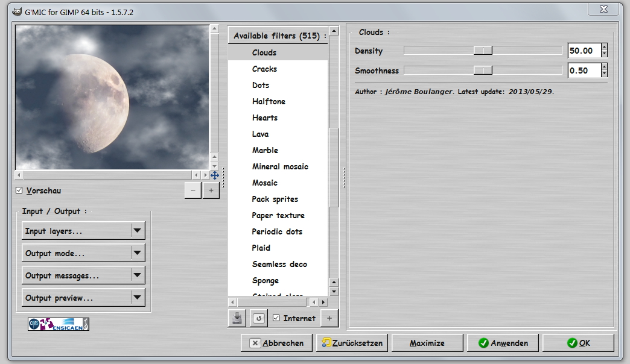This screenshot has height=364, width=630.
Task: Disable the Internet checkbox
Action: click(276, 318)
